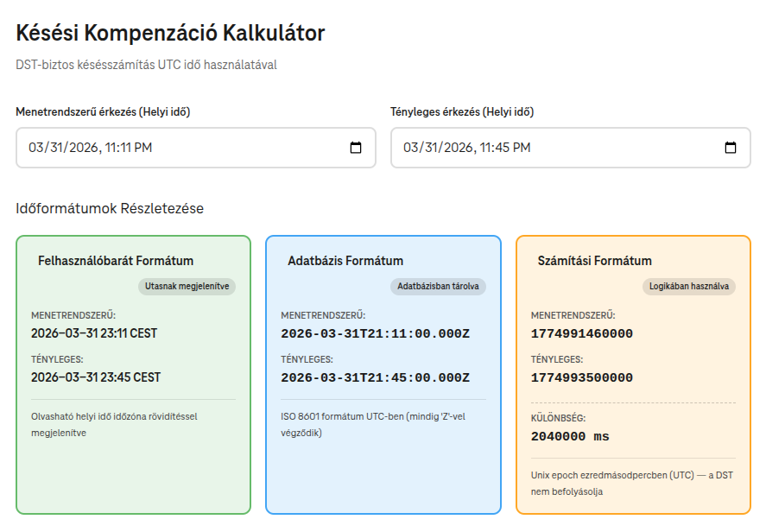Click the Késési Kompenzáció Kalkulátor title
This screenshot has width=766, height=532.
click(169, 33)
